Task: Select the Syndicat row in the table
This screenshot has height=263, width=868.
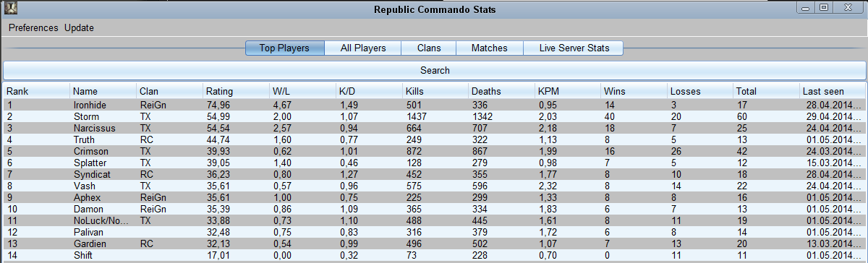Action: tap(435, 174)
